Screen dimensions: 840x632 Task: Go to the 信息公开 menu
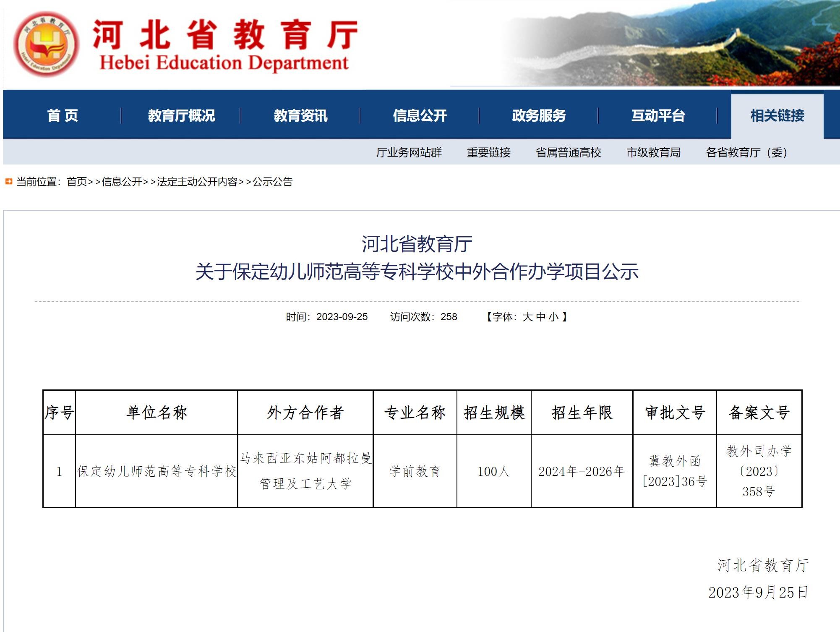pyautogui.click(x=420, y=115)
